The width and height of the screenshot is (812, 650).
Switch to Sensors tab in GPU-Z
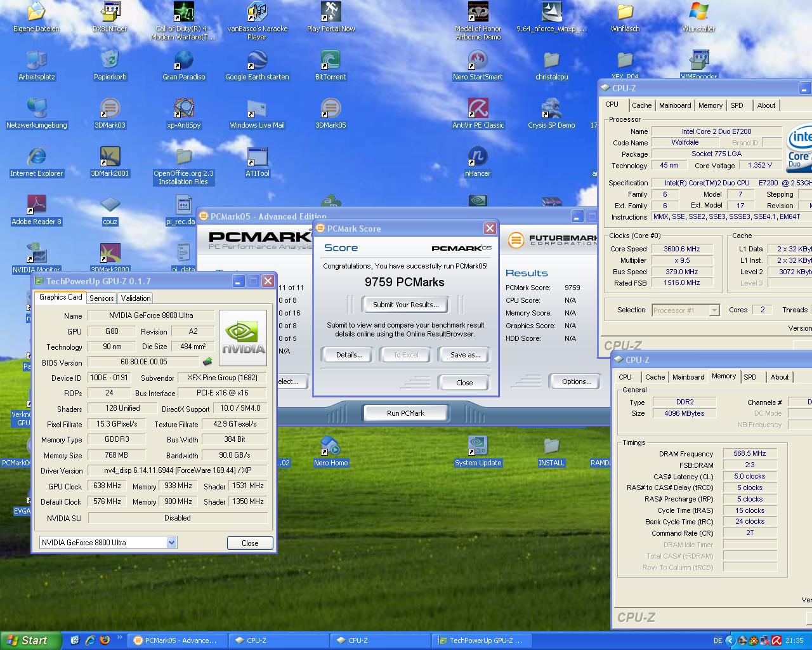pyautogui.click(x=101, y=298)
